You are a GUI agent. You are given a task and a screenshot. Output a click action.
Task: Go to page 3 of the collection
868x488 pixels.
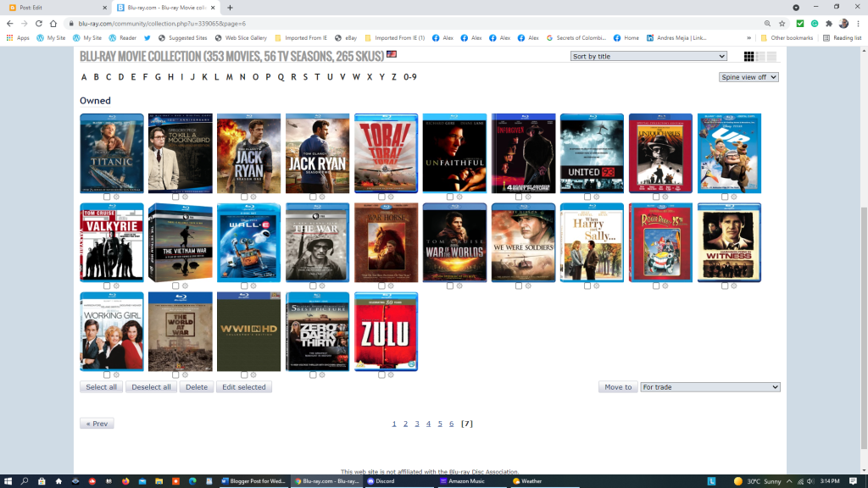coord(416,424)
